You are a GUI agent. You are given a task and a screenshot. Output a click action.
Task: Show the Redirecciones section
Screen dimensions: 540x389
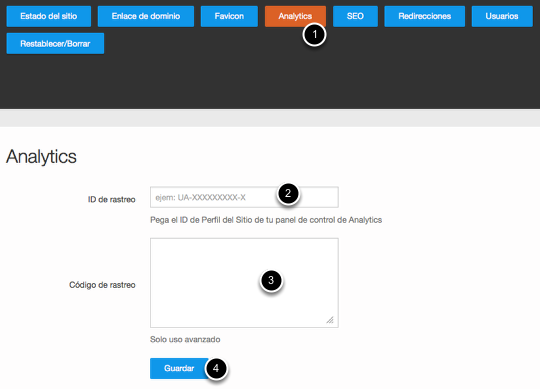[424, 16]
